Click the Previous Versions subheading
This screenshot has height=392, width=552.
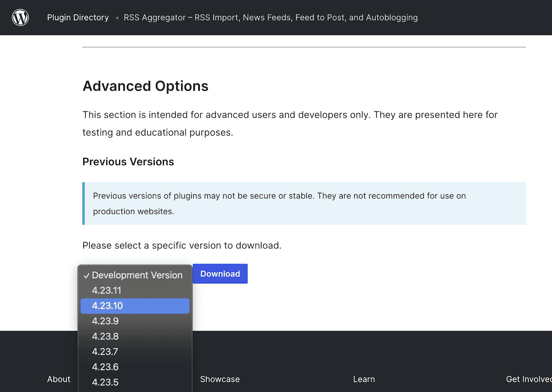[128, 162]
